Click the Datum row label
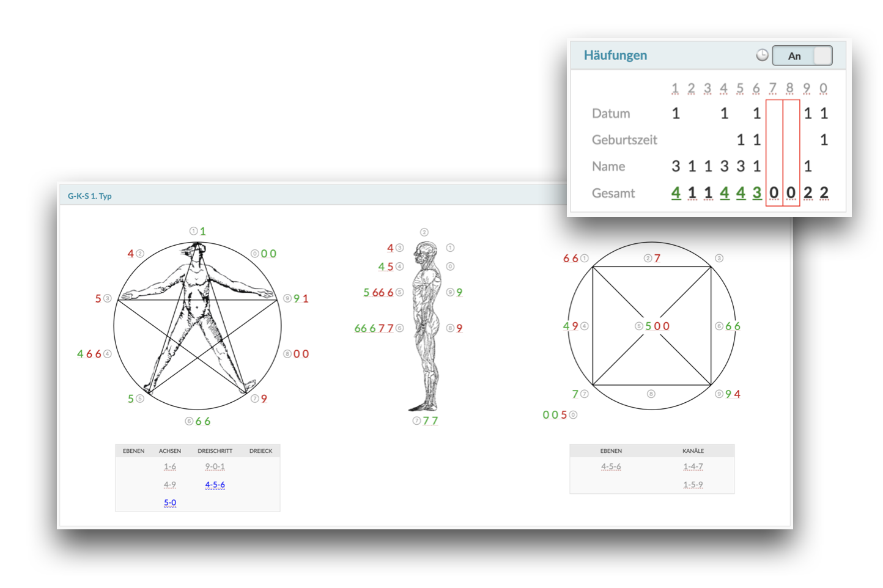 611,114
